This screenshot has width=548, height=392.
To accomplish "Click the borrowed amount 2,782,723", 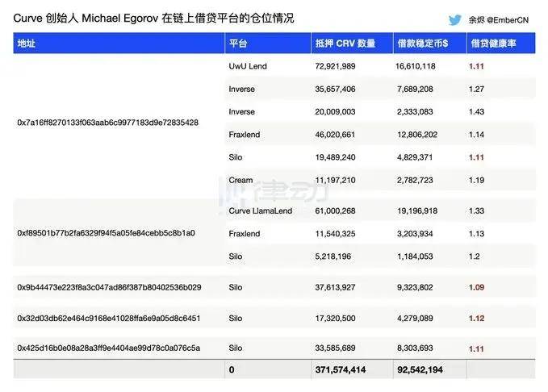I will tap(415, 181).
